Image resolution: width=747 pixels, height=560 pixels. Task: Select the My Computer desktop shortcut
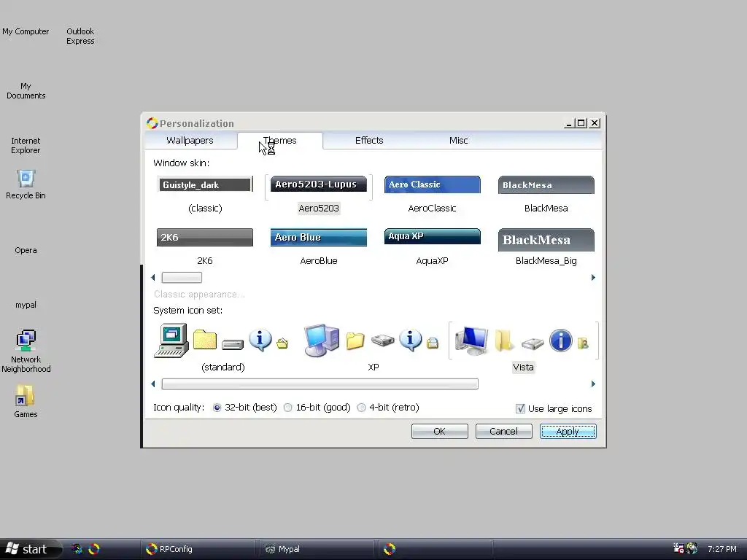click(x=26, y=31)
